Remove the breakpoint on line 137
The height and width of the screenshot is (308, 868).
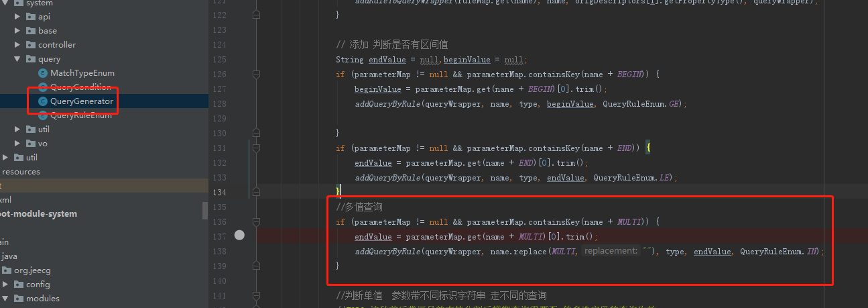coord(240,235)
